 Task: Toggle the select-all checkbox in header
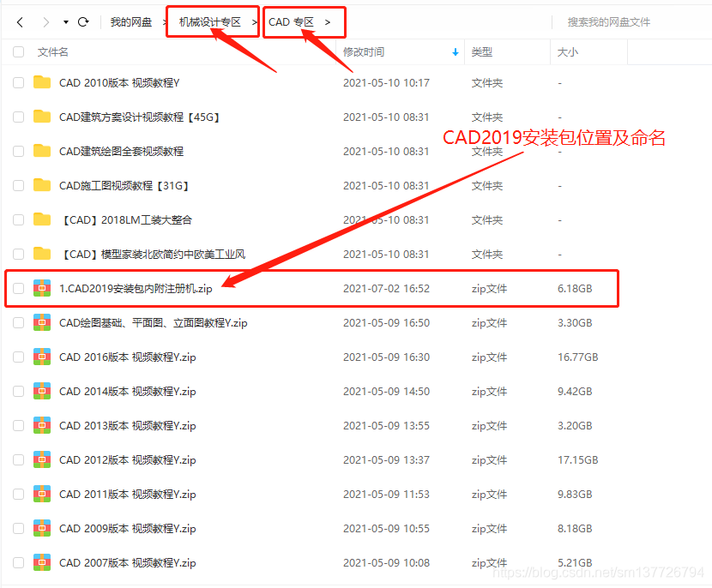point(19,51)
